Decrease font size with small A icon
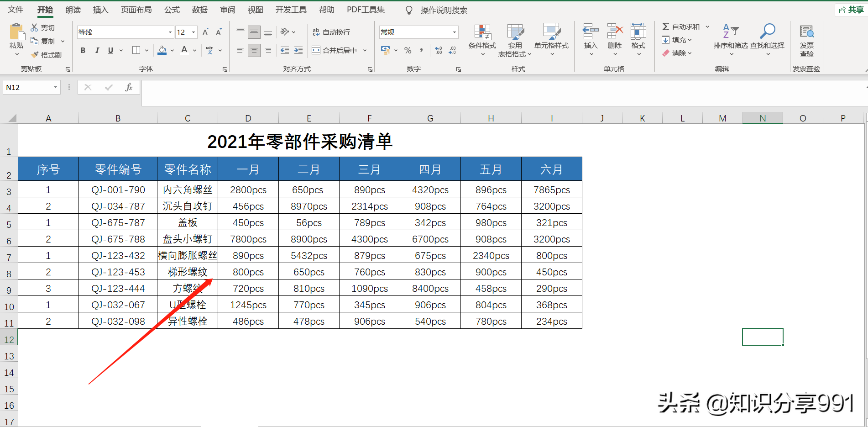868x427 pixels. 219,32
